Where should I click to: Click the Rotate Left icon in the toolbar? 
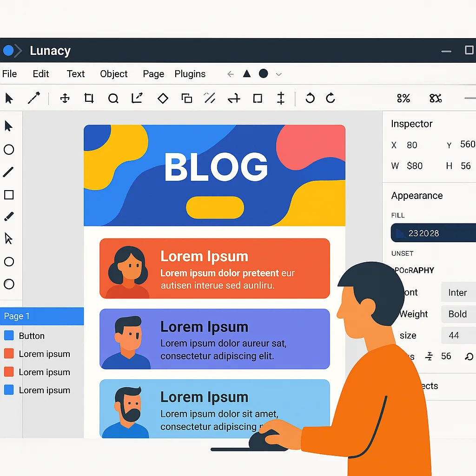pyautogui.click(x=311, y=98)
